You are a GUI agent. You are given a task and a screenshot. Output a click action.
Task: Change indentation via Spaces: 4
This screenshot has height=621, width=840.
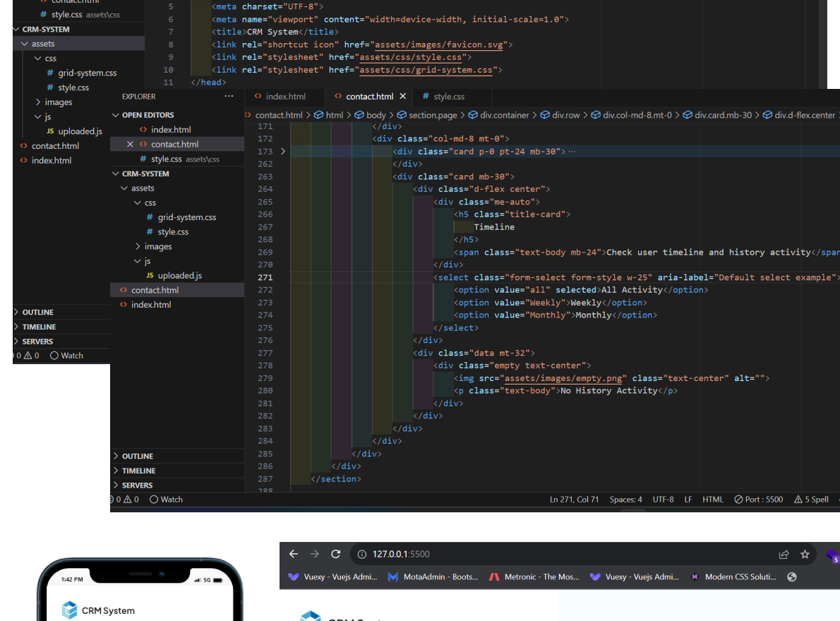point(625,499)
